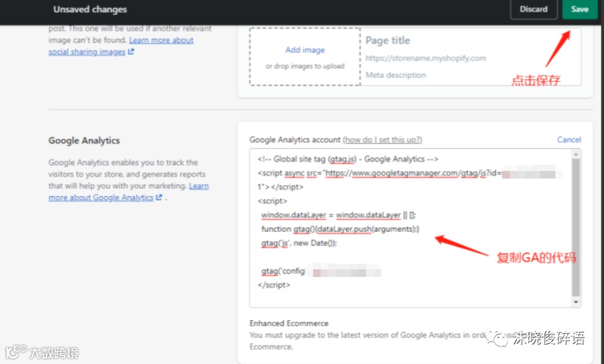Click the storename.myshopify.com preview URL
The image size is (604, 364).
pos(425,58)
